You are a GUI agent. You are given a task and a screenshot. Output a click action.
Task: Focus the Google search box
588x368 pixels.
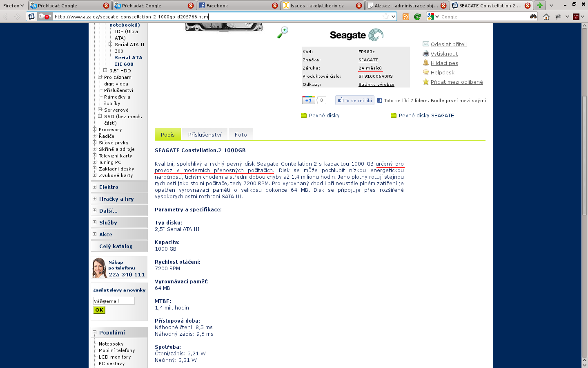coord(484,16)
